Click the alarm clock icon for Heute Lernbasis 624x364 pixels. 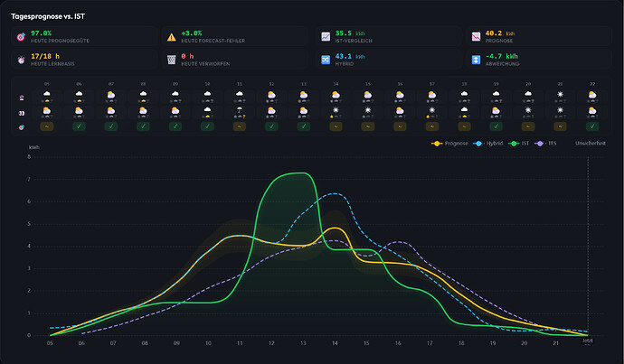21,60
